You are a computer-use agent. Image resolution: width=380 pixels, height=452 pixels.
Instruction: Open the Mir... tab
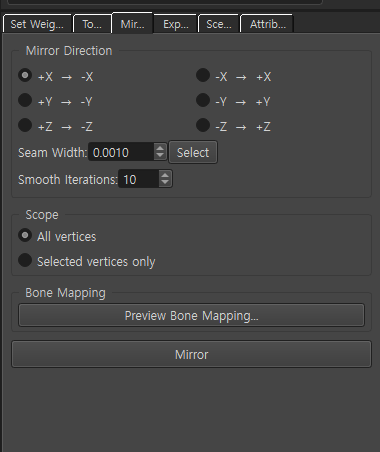(x=132, y=23)
